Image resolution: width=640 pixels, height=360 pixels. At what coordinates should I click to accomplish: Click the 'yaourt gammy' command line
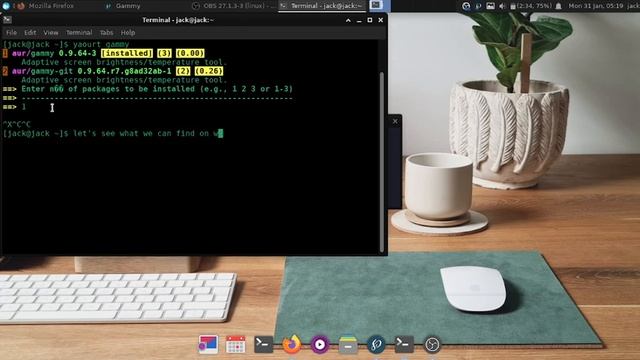(66, 44)
